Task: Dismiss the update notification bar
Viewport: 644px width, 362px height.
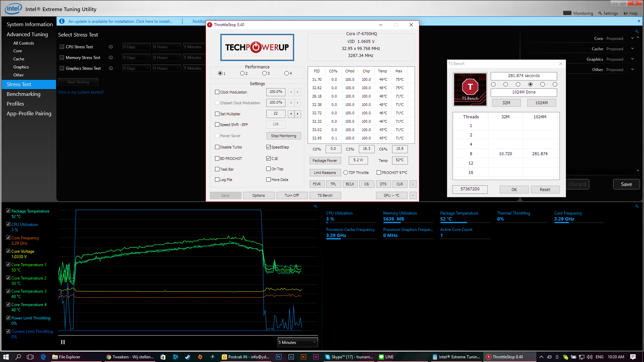Action: 639,21
